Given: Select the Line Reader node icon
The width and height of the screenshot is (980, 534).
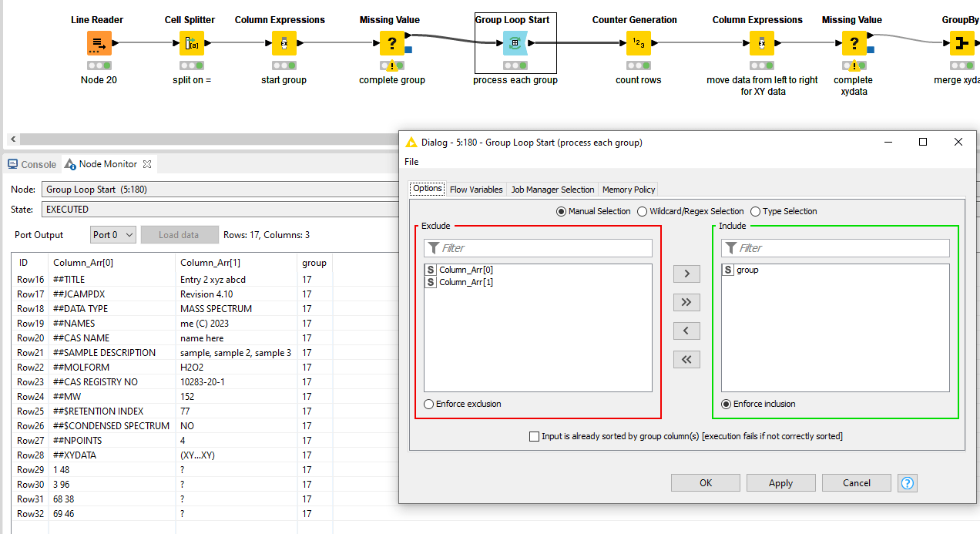Looking at the screenshot, I should click(x=99, y=43).
